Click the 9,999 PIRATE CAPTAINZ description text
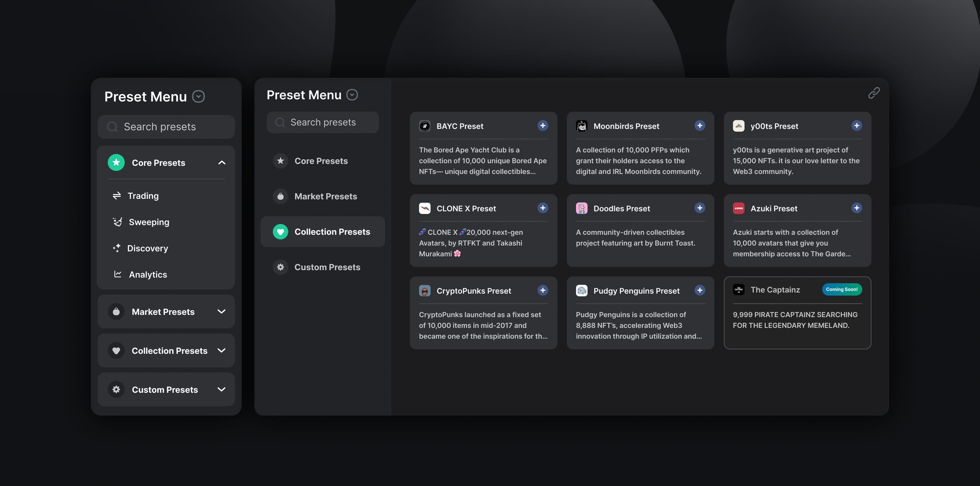This screenshot has width=980, height=486. point(795,320)
